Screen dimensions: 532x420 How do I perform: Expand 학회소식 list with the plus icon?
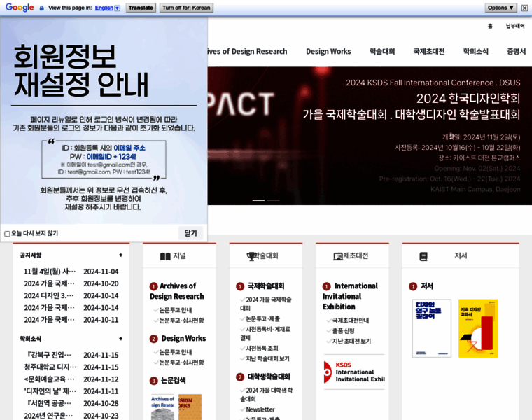pos(120,339)
